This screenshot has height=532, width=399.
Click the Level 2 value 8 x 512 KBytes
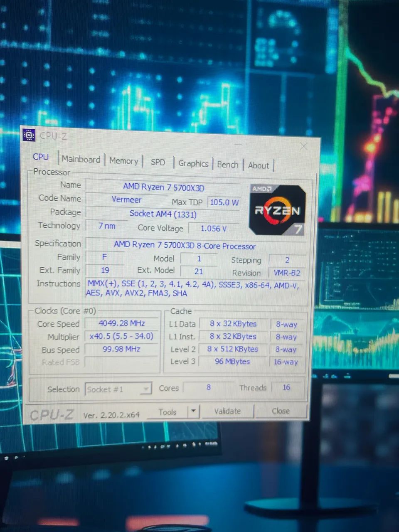[x=233, y=349]
